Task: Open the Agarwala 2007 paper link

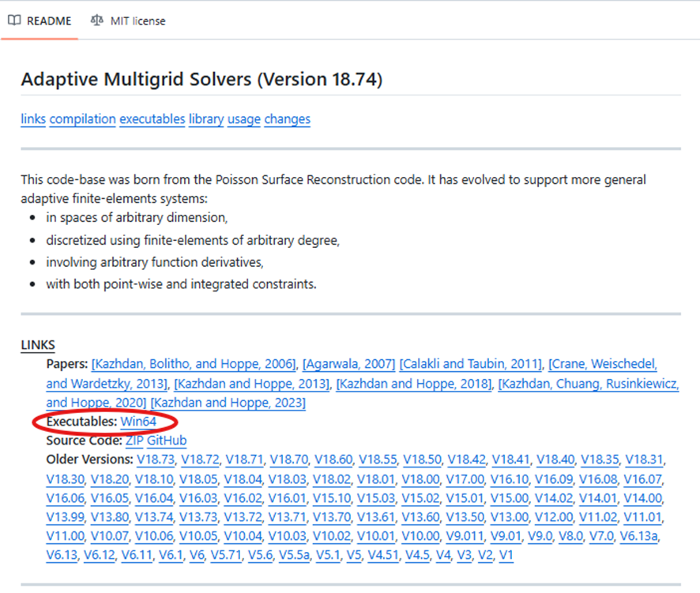Action: (x=349, y=364)
